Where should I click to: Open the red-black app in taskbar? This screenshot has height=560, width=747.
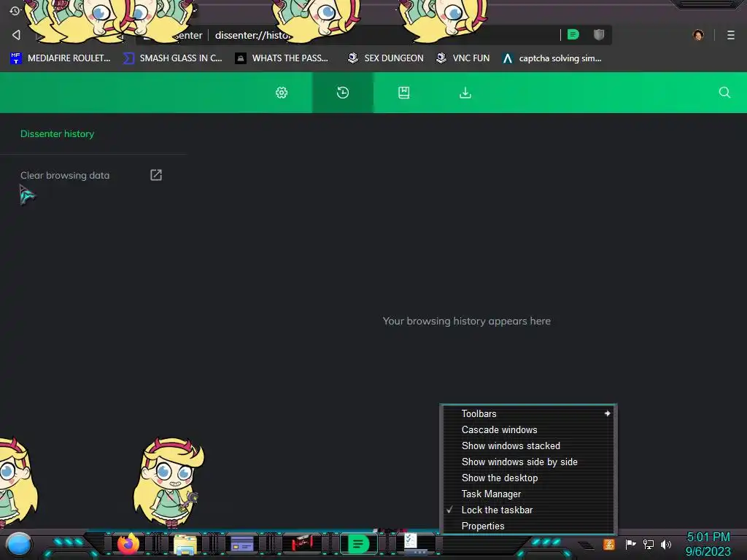(301, 542)
